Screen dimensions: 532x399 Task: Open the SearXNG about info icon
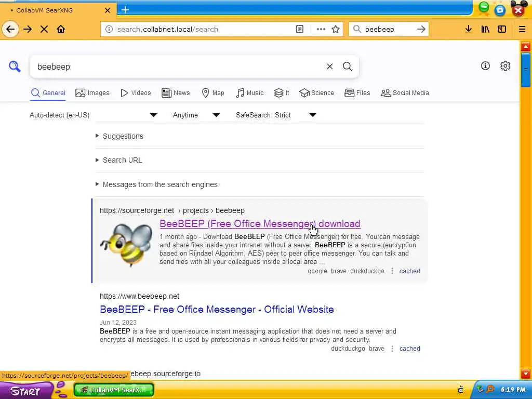point(485,66)
